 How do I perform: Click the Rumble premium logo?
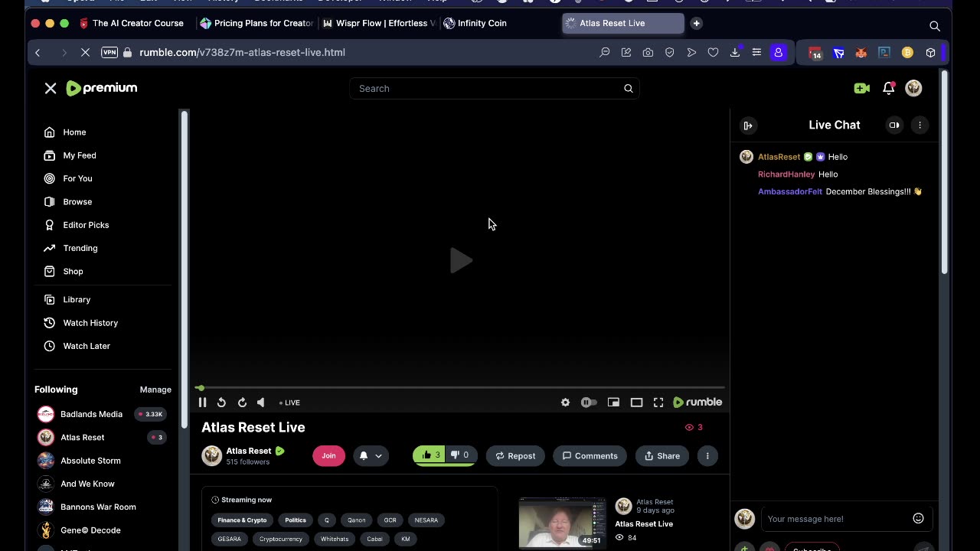102,88
